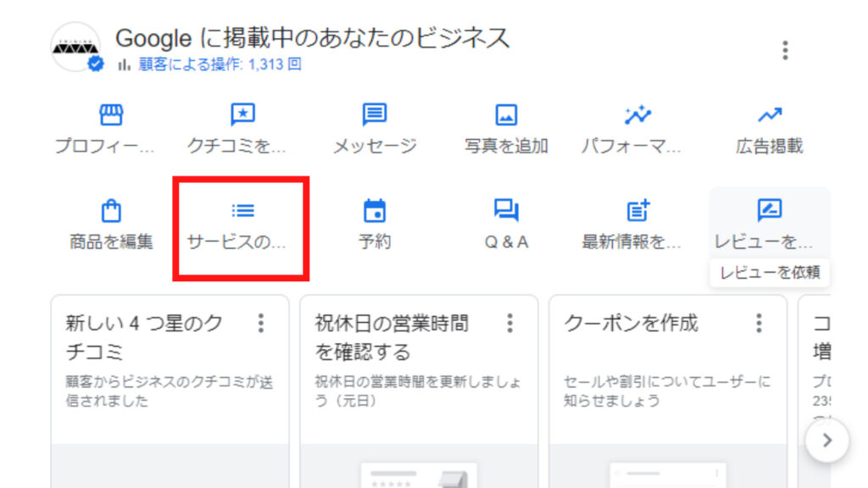
Task: Open the Edit Services list icon
Action: [242, 210]
